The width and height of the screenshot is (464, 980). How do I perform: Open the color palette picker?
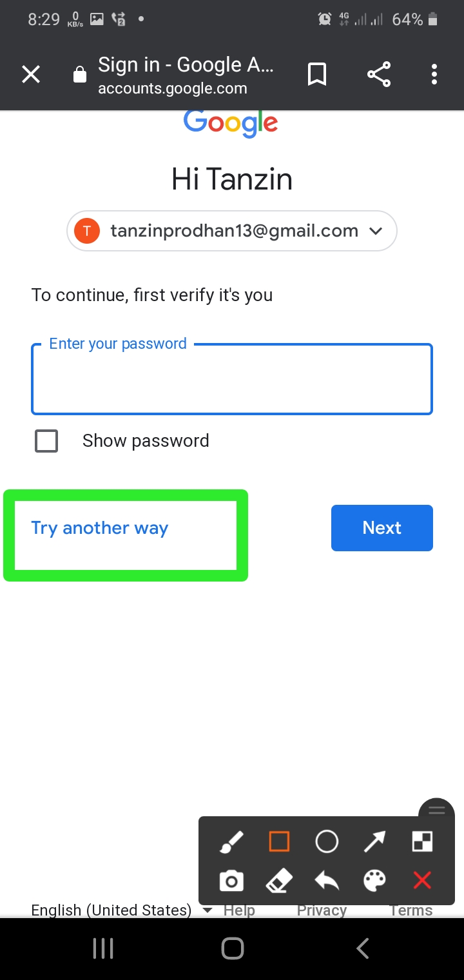[374, 881]
